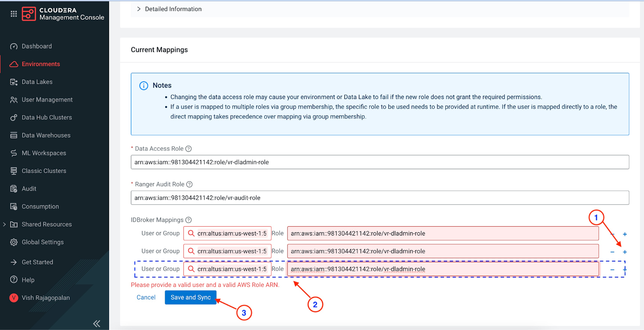Click the Cloudera logo icon
The height and width of the screenshot is (330, 644).
pyautogui.click(x=29, y=14)
